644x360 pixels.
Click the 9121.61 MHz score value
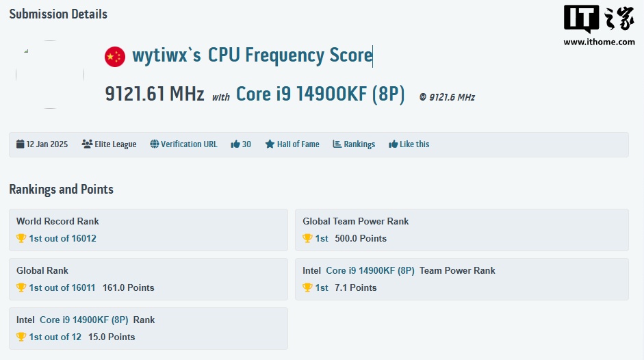[155, 94]
